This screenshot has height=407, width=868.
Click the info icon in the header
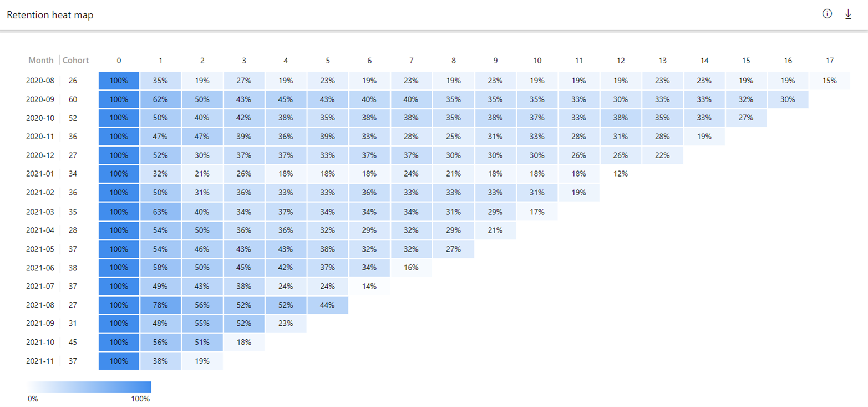pyautogui.click(x=827, y=14)
